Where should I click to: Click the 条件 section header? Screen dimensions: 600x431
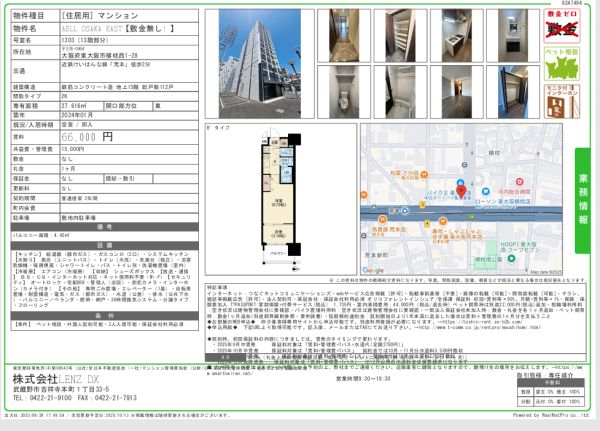[x=104, y=316]
